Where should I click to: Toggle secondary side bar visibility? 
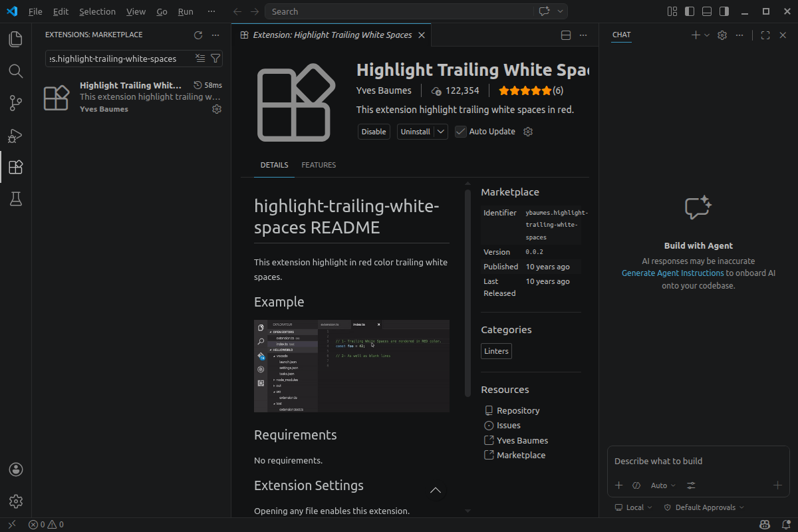(x=724, y=11)
